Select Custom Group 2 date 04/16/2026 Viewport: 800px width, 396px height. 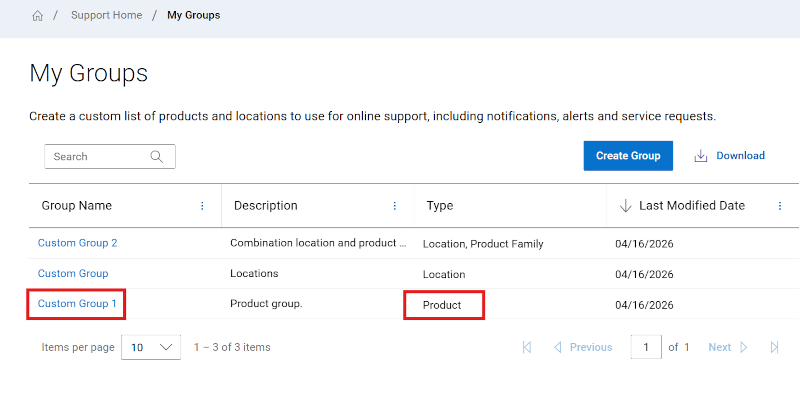pyautogui.click(x=644, y=244)
